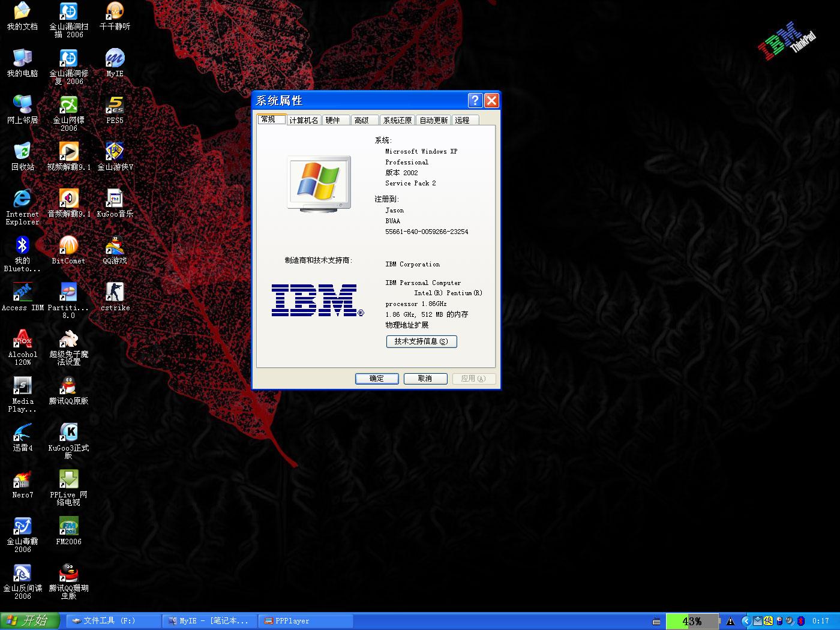Click the 技术支持信息 button
The image size is (840, 630).
(421, 341)
